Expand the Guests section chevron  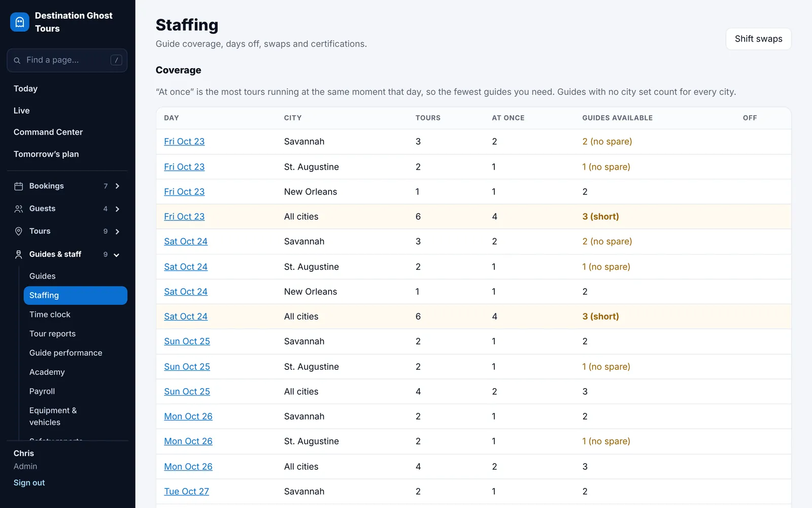[x=117, y=209]
